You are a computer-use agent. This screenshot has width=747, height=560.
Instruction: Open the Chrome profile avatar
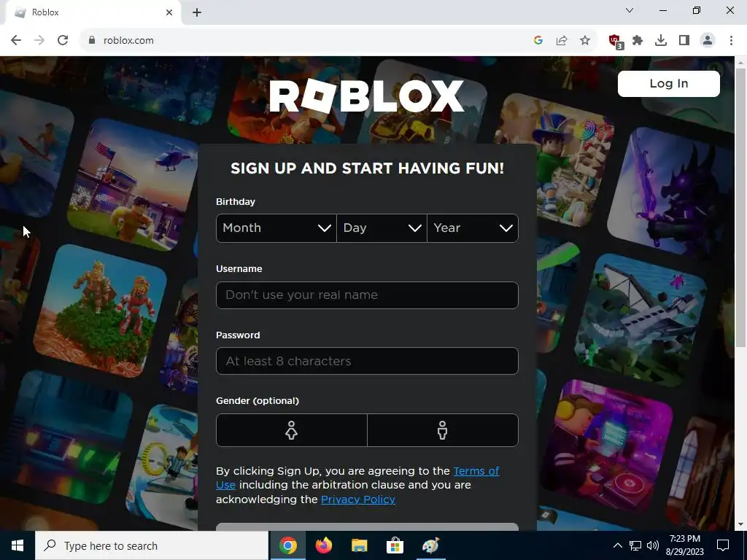(x=708, y=41)
